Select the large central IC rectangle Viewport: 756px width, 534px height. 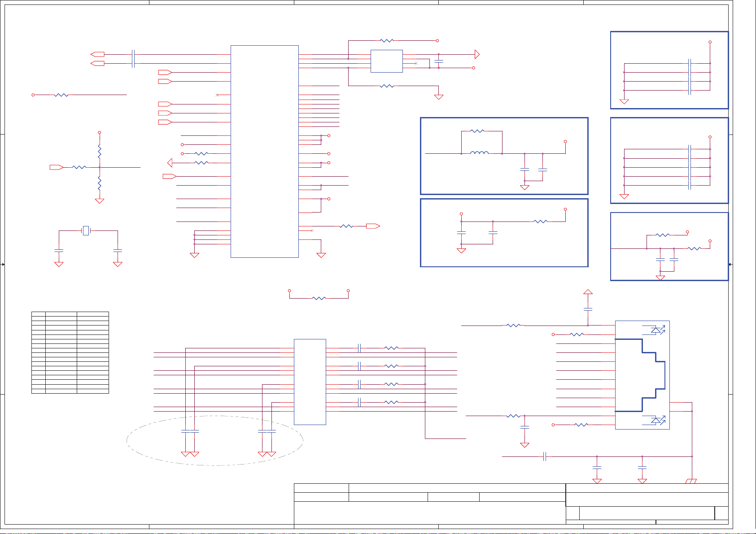264,151
